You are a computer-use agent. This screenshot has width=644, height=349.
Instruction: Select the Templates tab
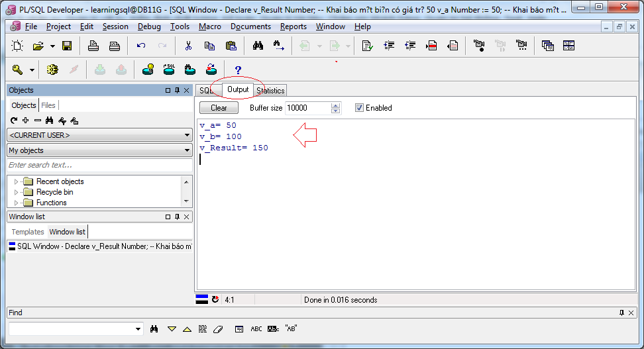[28, 232]
